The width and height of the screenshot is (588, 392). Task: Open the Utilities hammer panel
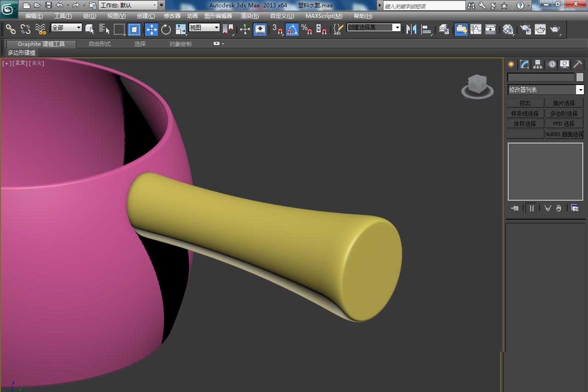click(x=577, y=64)
